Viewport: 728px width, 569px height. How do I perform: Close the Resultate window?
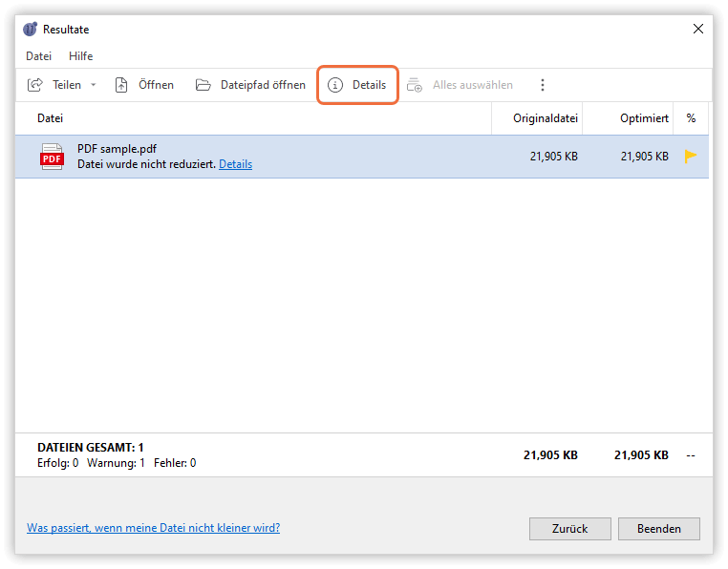pyautogui.click(x=697, y=29)
